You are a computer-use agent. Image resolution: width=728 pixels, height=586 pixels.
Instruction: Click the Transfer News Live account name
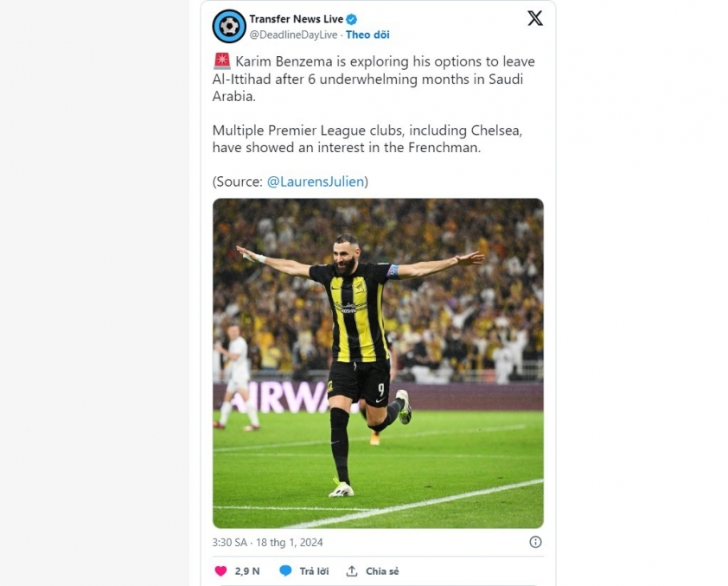point(297,19)
